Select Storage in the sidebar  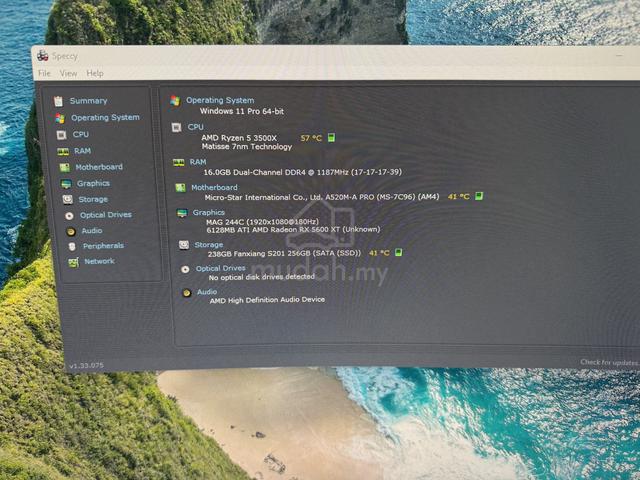[93, 199]
